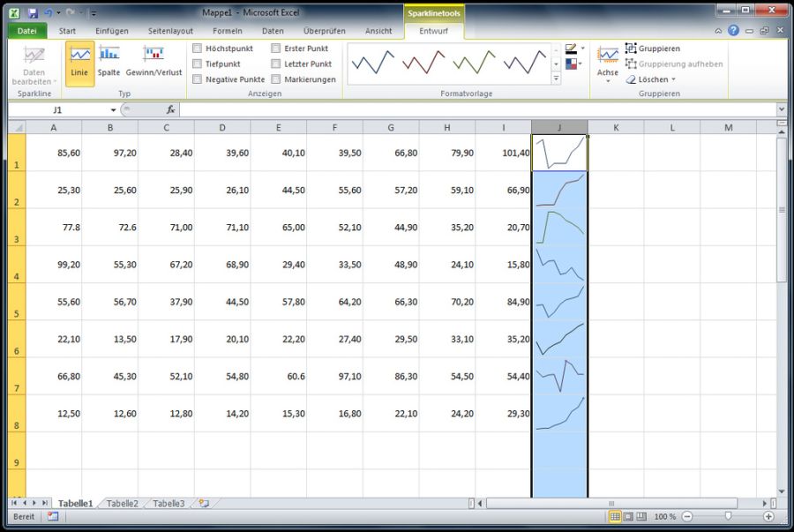Expand the Formatvorlage gallery
Screen dimensions: 794x532
click(x=557, y=78)
